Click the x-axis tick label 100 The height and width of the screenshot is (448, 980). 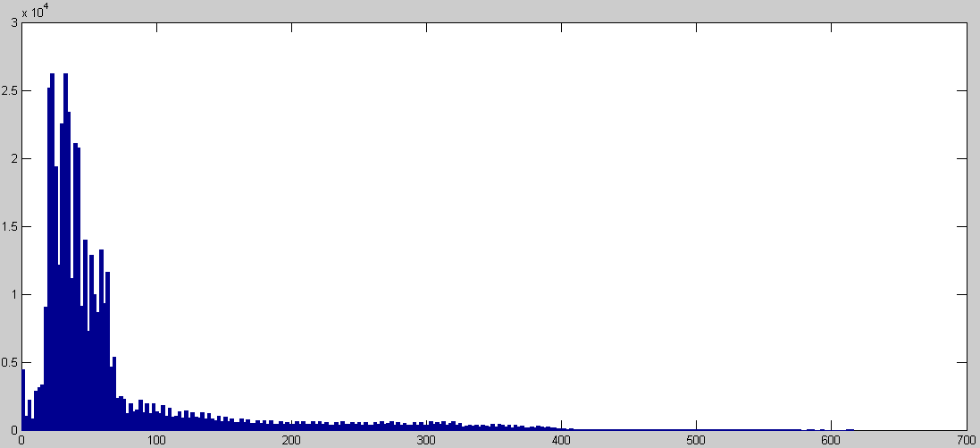tap(155, 440)
